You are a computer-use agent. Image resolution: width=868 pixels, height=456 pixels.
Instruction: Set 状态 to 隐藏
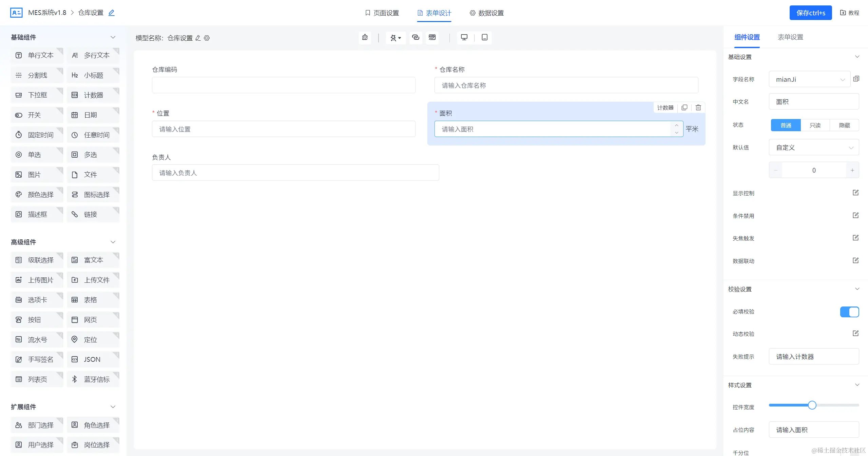(x=844, y=125)
